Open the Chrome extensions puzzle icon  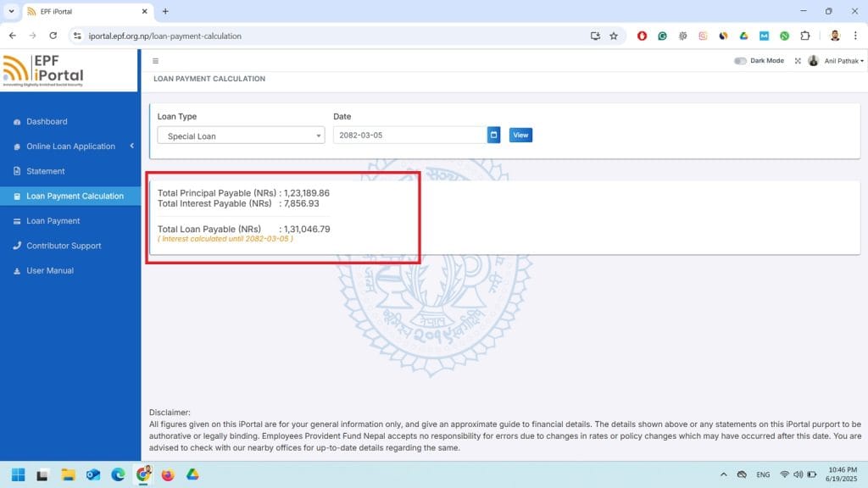point(805,36)
